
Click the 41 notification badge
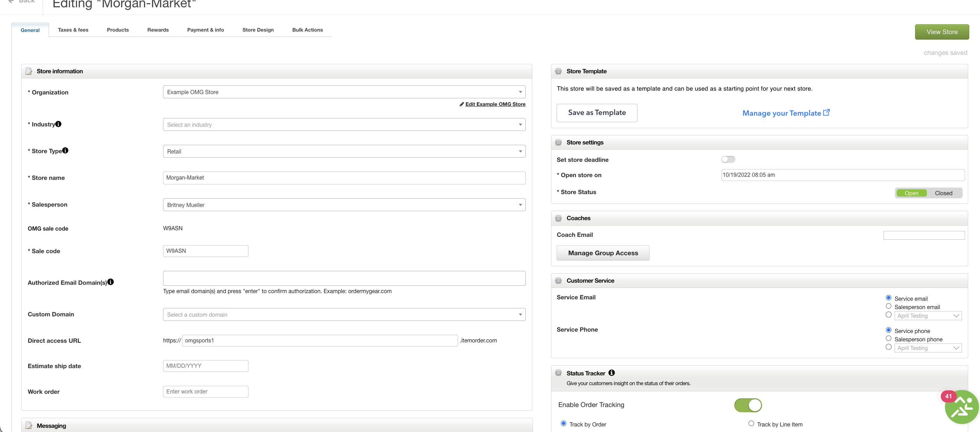tap(948, 396)
